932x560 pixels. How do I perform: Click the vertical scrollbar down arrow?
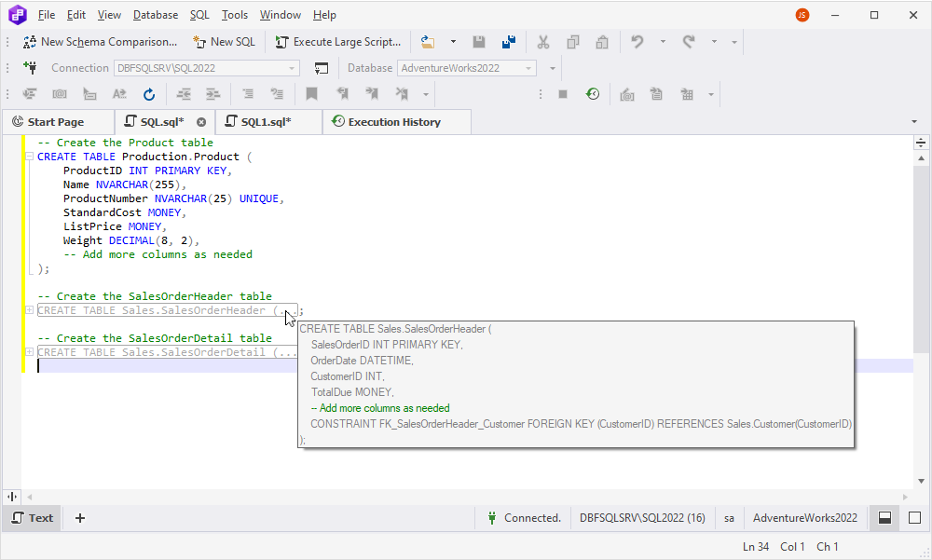(921, 481)
